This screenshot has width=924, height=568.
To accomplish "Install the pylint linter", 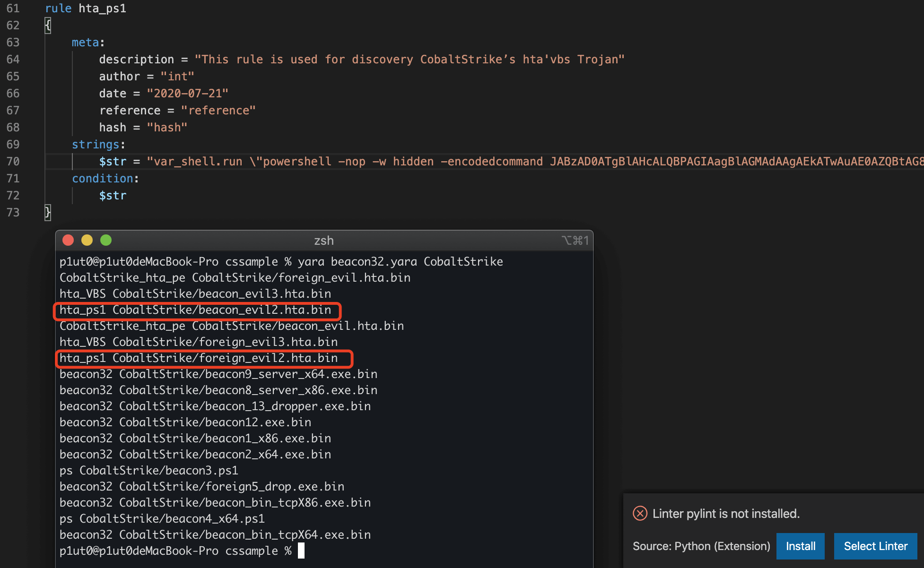I will 800,546.
